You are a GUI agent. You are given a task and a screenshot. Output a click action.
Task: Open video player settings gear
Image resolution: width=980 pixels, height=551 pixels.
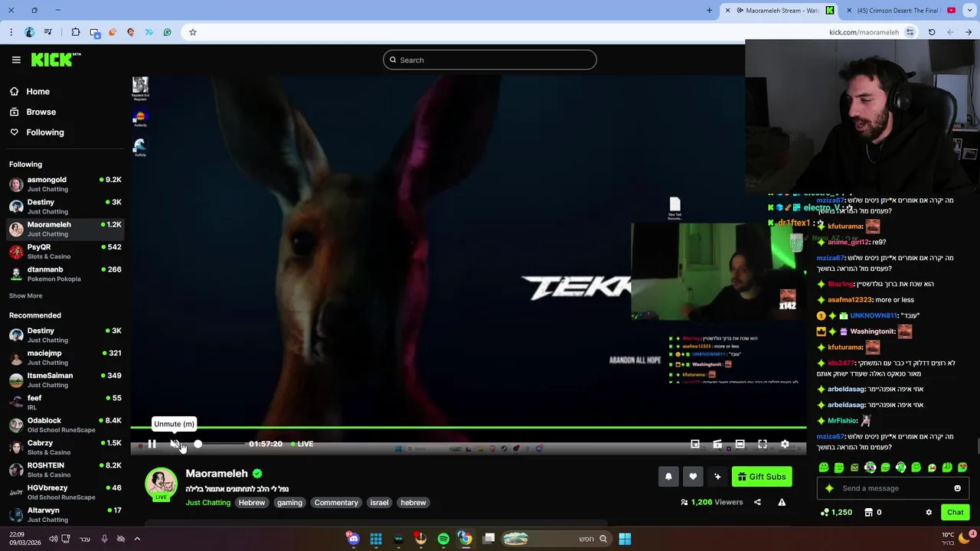[x=785, y=444]
